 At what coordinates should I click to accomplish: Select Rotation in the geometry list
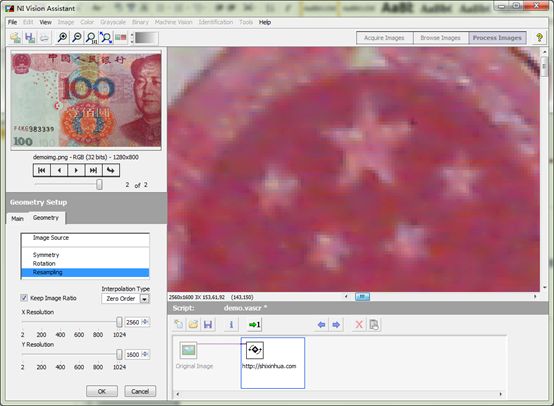pyautogui.click(x=44, y=264)
